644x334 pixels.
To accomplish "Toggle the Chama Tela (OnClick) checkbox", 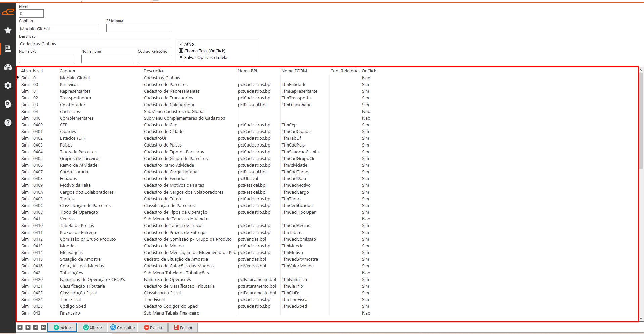I will 181,51.
